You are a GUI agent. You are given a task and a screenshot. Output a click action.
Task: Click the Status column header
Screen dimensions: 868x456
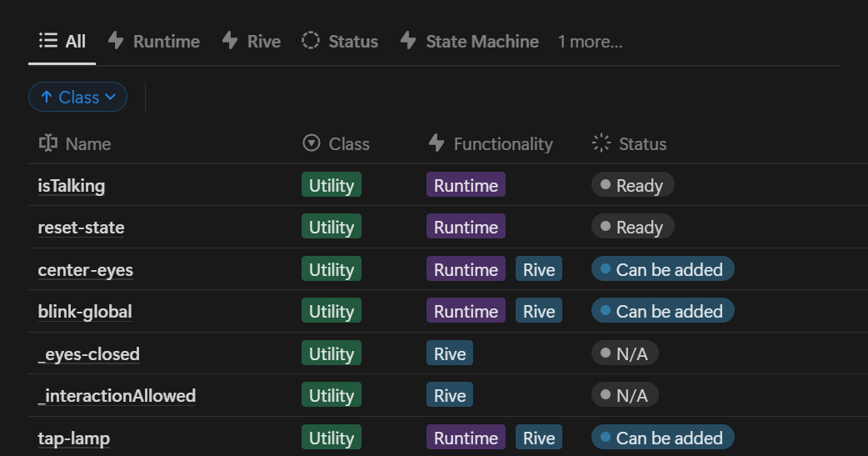click(x=629, y=143)
